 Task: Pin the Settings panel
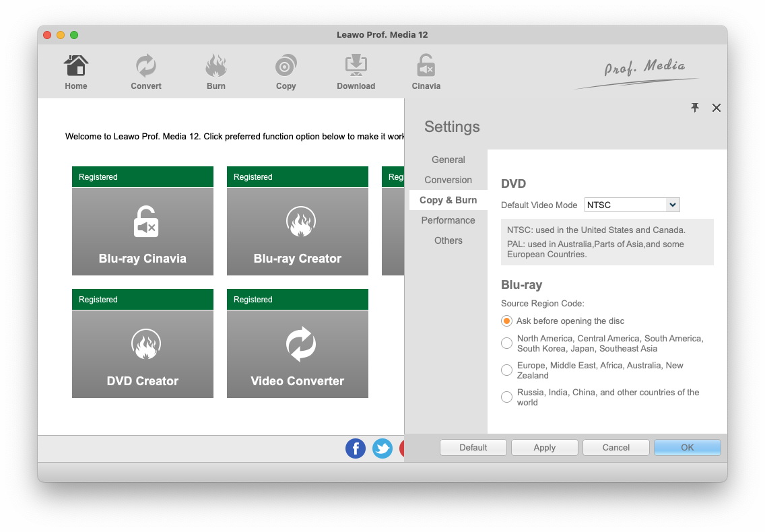pyautogui.click(x=695, y=108)
